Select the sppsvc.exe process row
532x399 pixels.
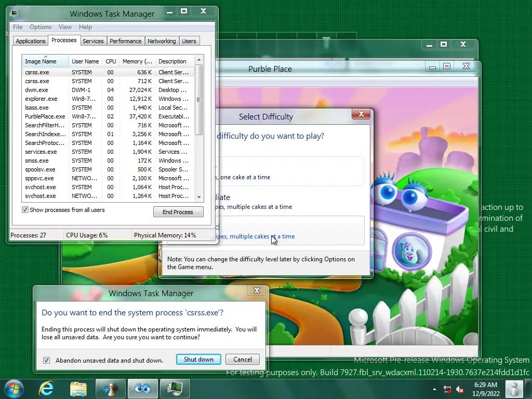click(x=108, y=178)
